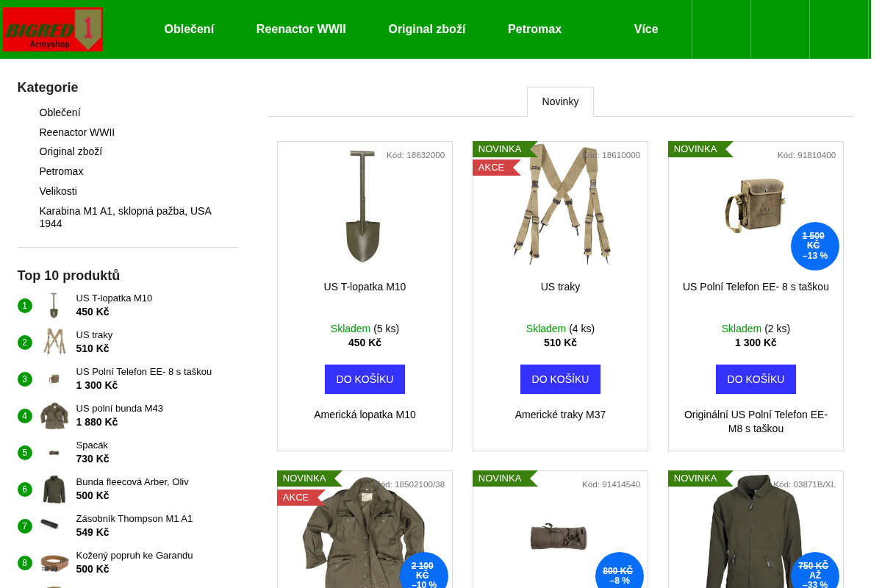The height and width of the screenshot is (588, 882).
Task: Click the shovel thumbnail in Top 10 produktů
Action: tap(54, 305)
